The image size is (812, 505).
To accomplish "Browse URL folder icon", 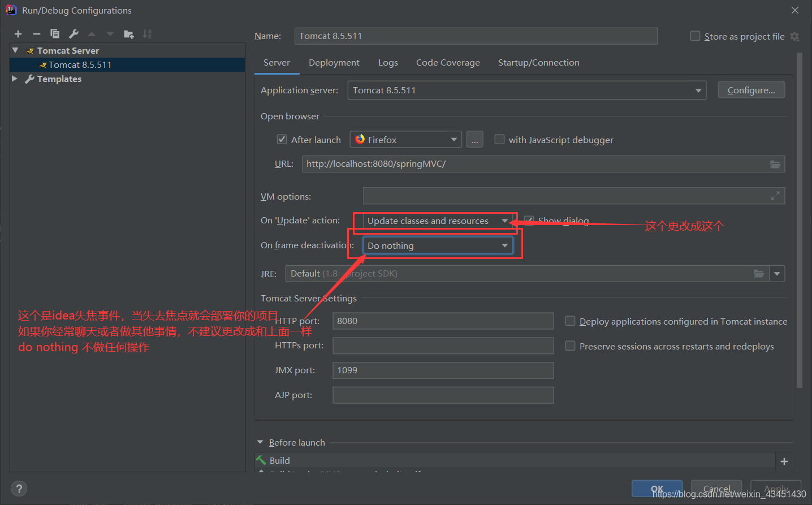I will click(775, 164).
